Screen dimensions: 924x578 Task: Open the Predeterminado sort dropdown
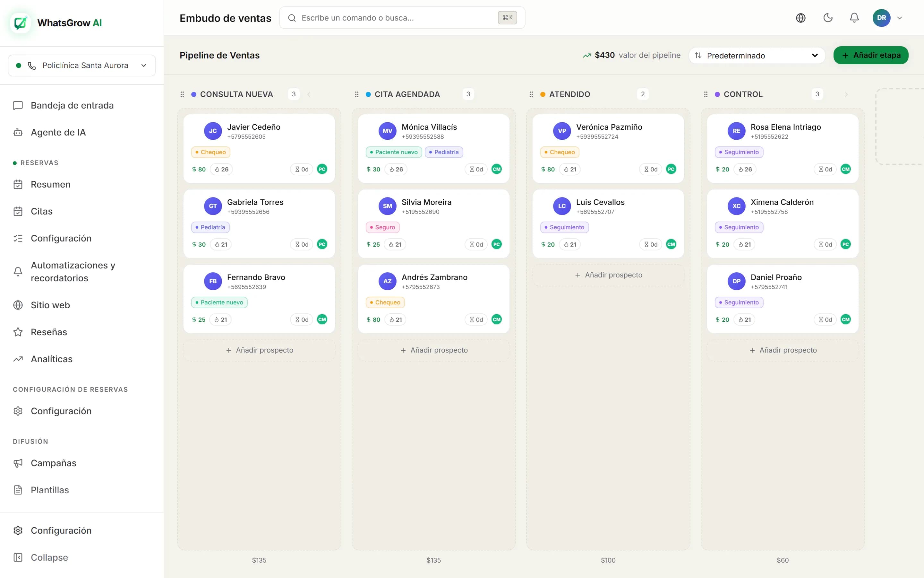coord(757,56)
